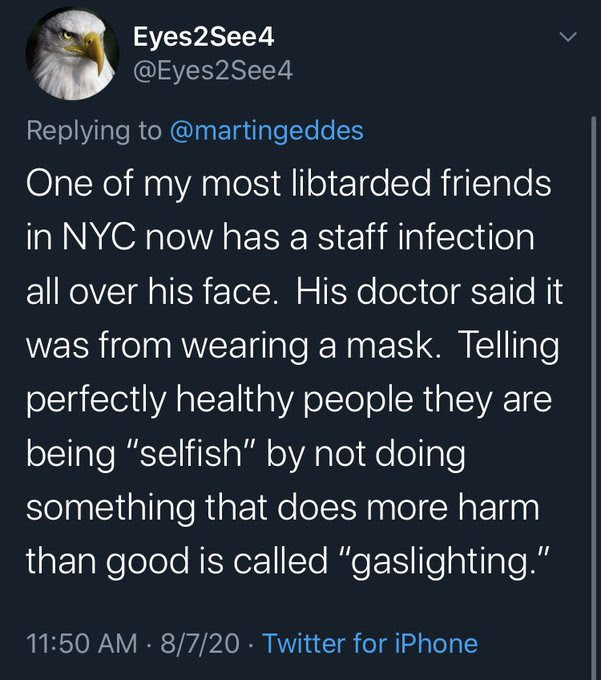
Task: Click the word "friends" in first line
Action: point(496,183)
